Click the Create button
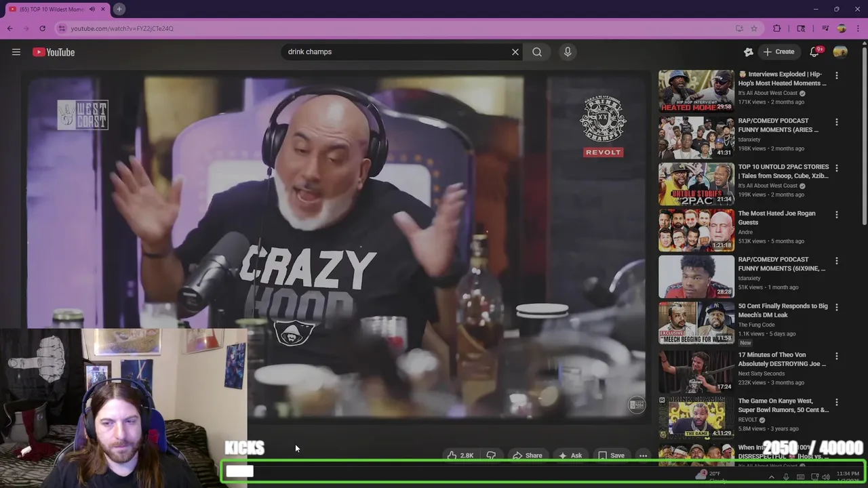Screen dimensions: 868x488 778,52
